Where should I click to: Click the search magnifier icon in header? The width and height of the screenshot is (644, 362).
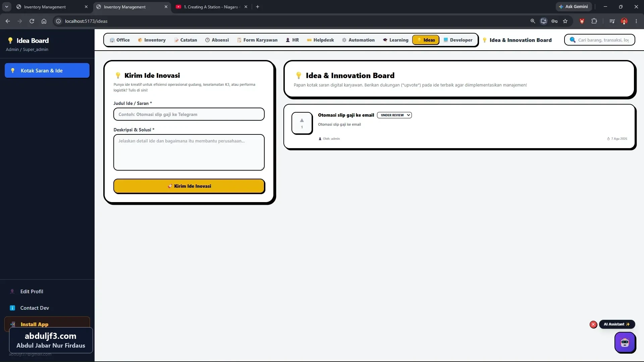pos(573,40)
